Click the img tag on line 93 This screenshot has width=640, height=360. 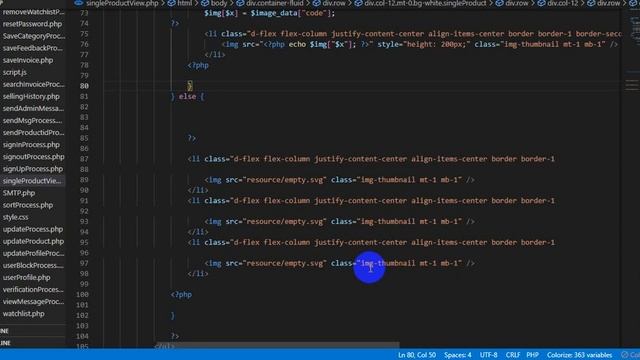[339, 221]
